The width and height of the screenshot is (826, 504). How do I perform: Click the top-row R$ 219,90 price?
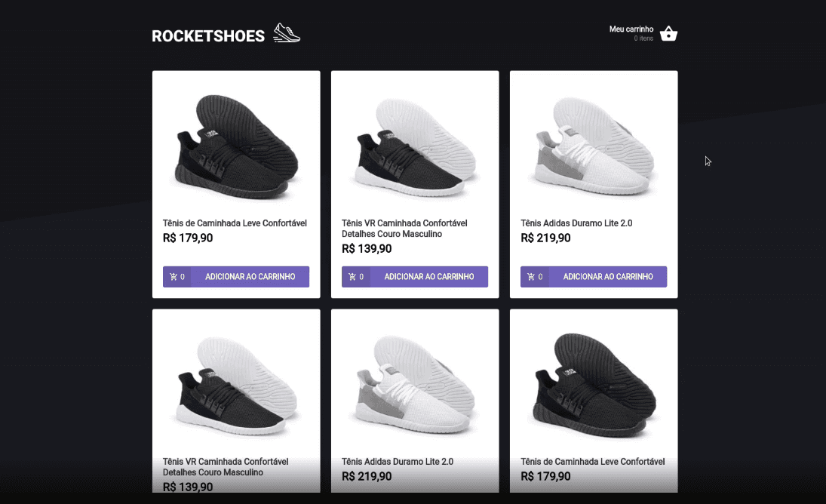click(x=545, y=238)
